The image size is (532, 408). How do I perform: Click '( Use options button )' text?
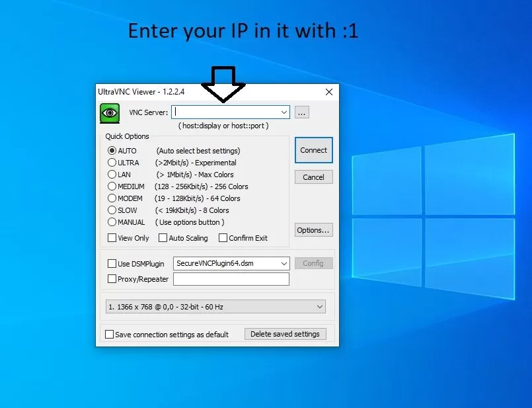[x=190, y=222]
